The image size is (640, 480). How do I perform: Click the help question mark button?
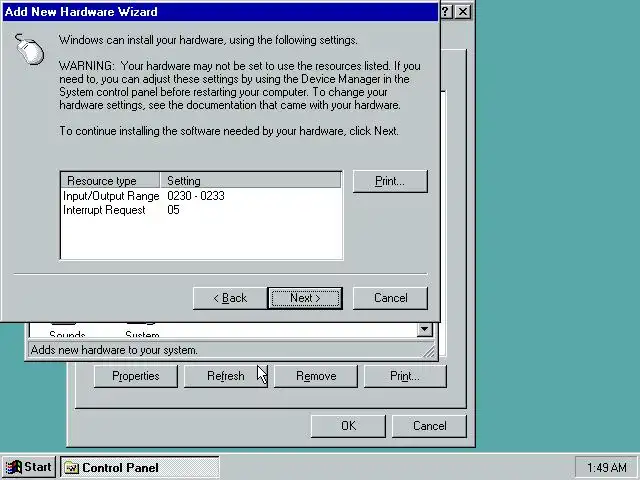[447, 11]
